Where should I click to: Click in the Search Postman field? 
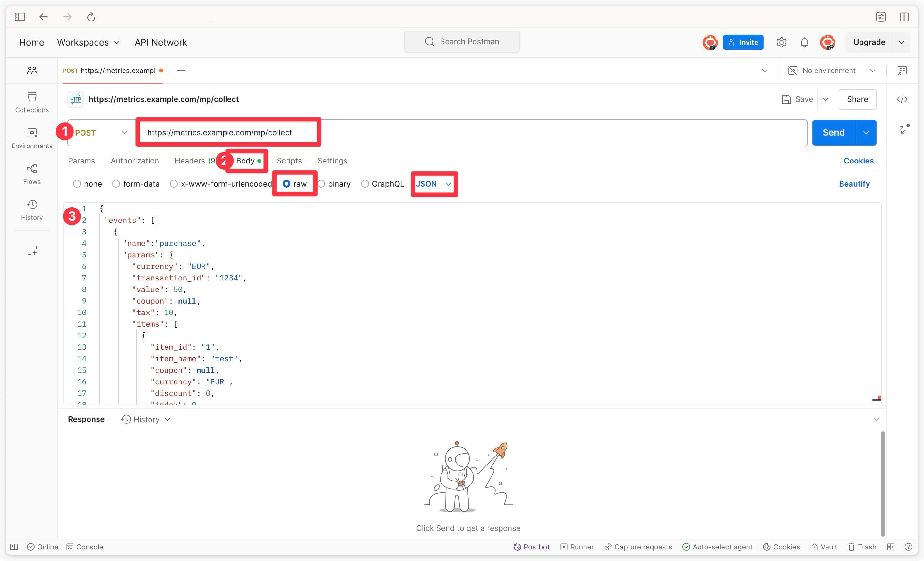[x=462, y=42]
